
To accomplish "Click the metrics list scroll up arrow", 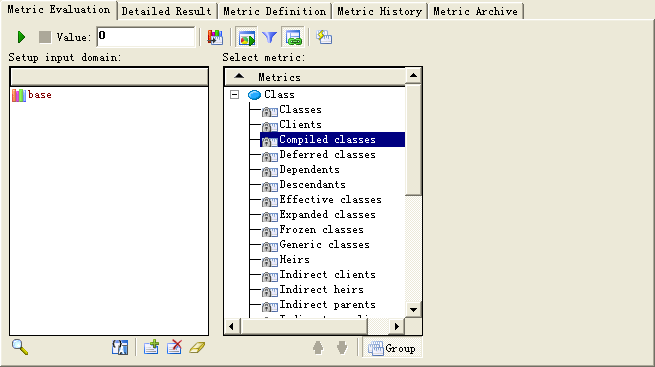I will (413, 76).
